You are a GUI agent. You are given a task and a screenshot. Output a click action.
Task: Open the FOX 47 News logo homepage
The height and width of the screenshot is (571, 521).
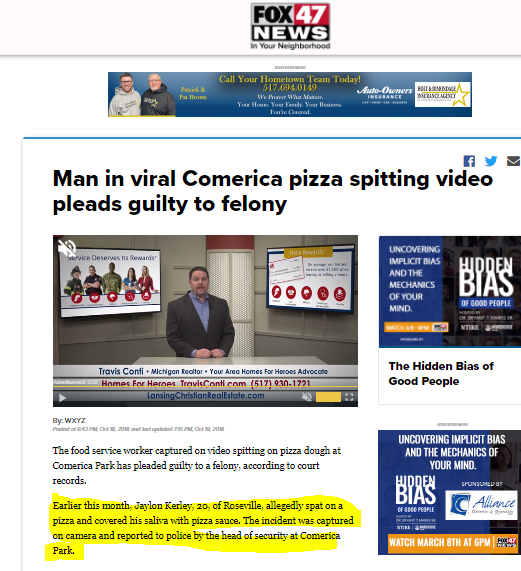tap(290, 26)
